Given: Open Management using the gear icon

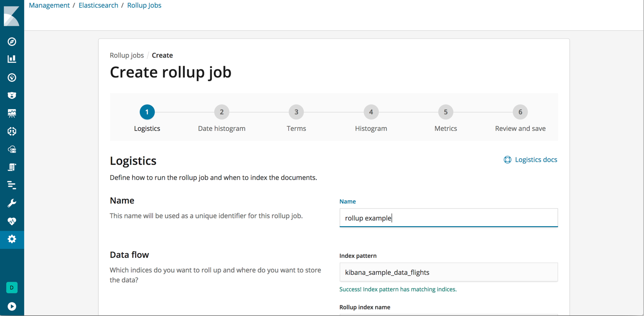Looking at the screenshot, I should click(11, 239).
